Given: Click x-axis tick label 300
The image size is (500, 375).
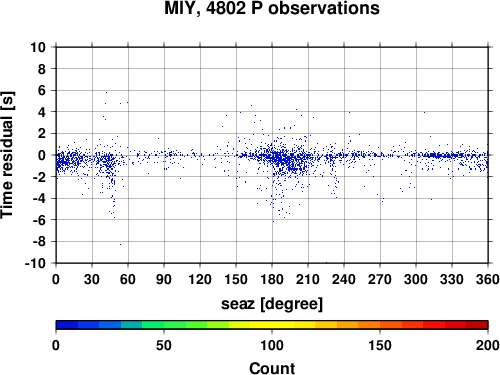Looking at the screenshot, I should (x=416, y=279).
